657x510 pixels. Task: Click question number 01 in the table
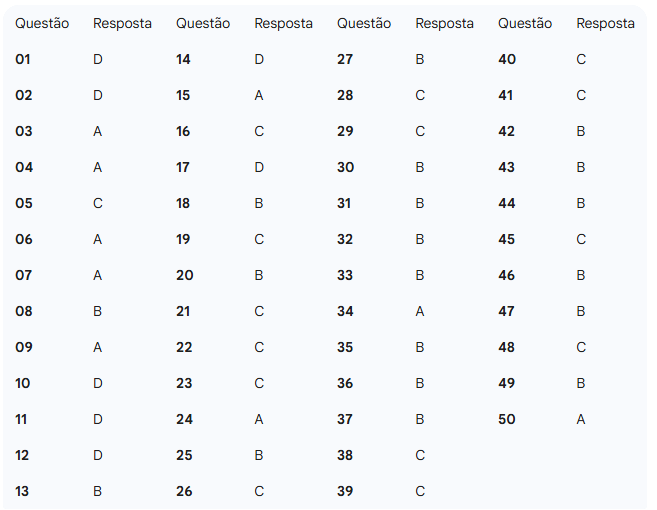click(23, 60)
